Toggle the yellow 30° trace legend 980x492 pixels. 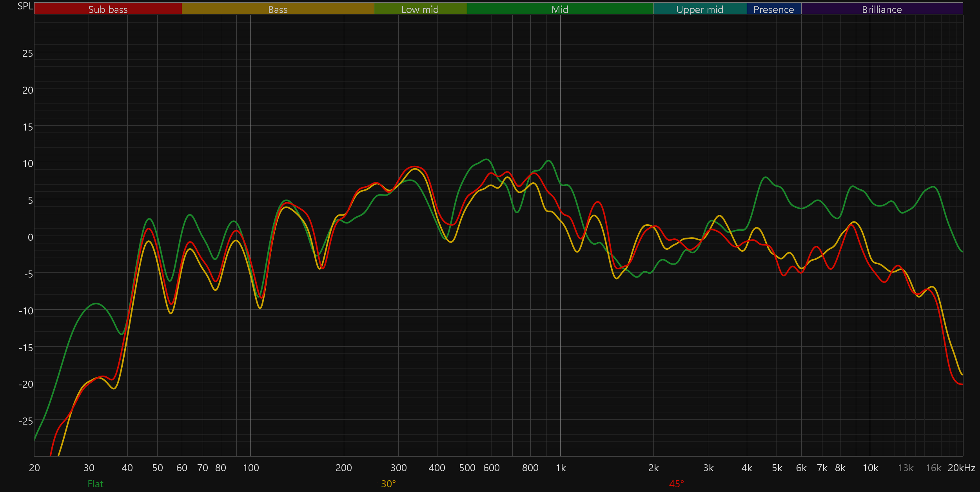pos(388,484)
